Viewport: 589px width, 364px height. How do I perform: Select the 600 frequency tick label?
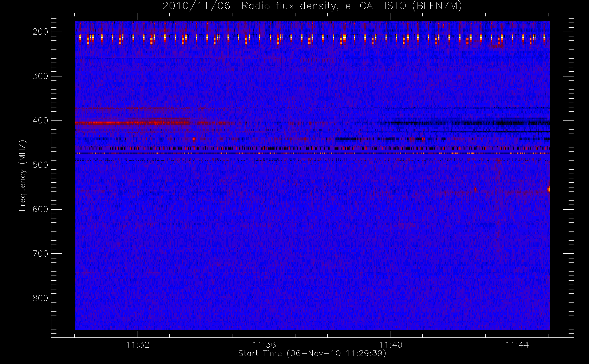[x=40, y=209]
